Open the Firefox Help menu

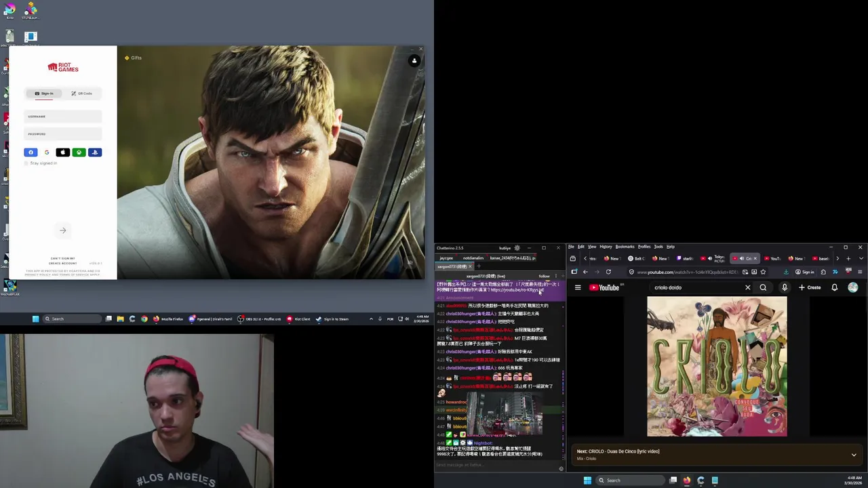(670, 247)
